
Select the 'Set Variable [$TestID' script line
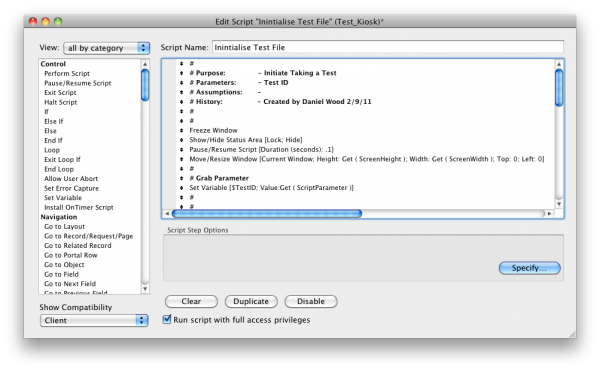[271, 188]
